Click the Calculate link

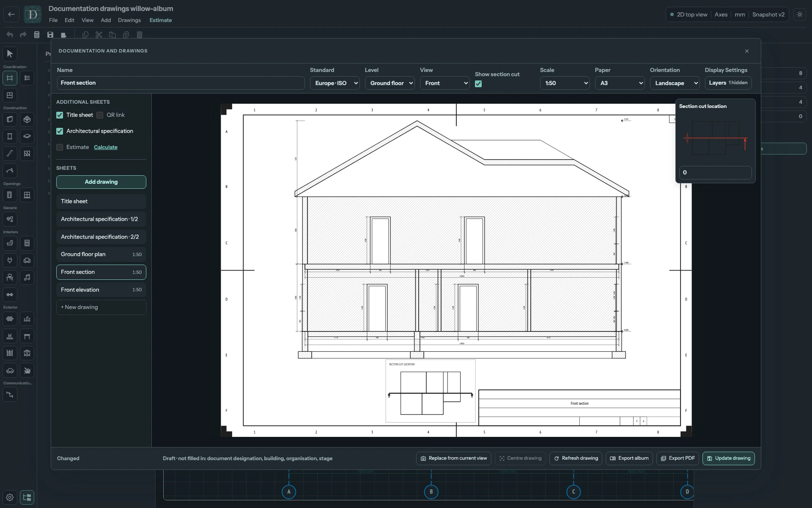106,147
